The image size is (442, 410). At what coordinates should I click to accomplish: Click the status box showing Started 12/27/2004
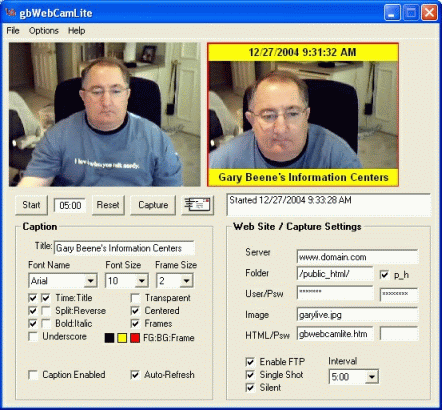coord(329,205)
